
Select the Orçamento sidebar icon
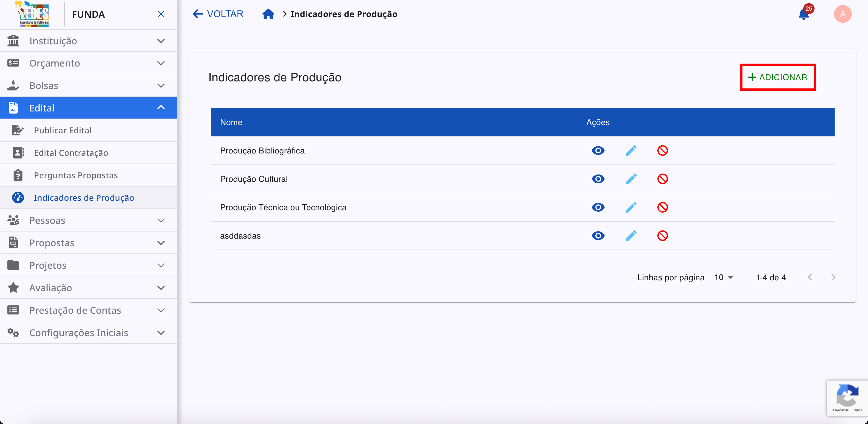(x=13, y=63)
